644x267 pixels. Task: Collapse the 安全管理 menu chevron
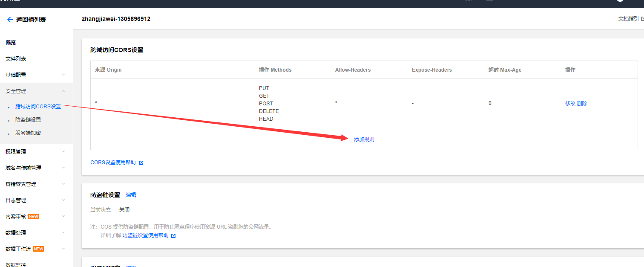(x=63, y=91)
